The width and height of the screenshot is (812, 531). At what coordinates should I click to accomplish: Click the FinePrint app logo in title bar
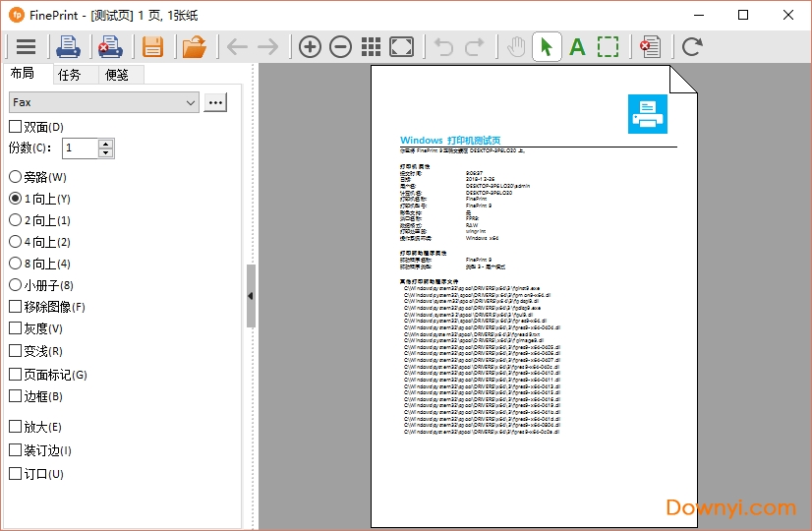pos(17,15)
